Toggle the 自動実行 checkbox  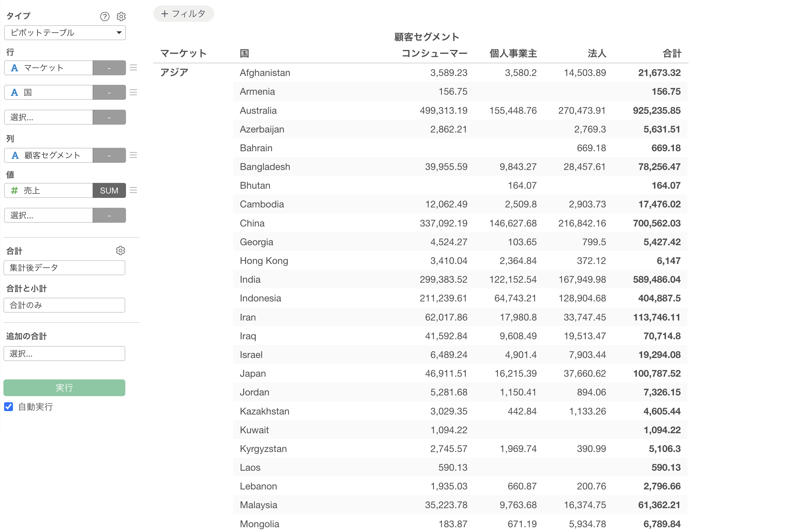9,407
